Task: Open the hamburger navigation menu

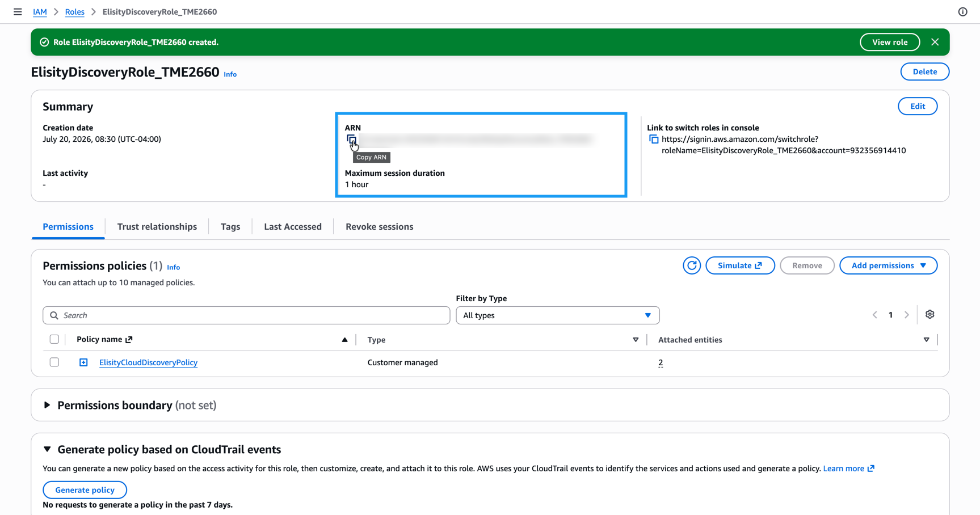Action: pos(18,12)
